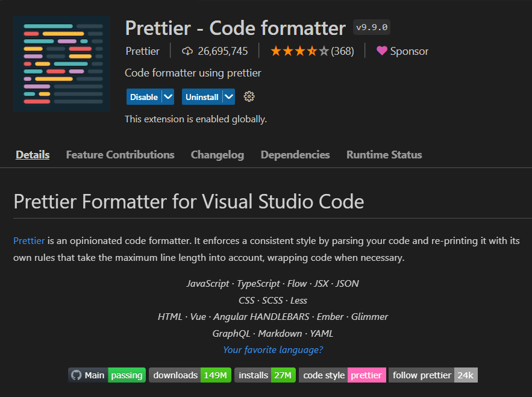Click the install count cloud icon
This screenshot has height=397, width=532.
pos(187,51)
